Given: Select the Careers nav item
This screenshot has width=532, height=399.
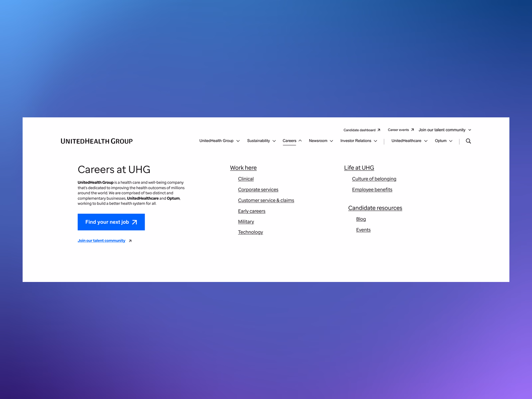Looking at the screenshot, I should click(289, 141).
